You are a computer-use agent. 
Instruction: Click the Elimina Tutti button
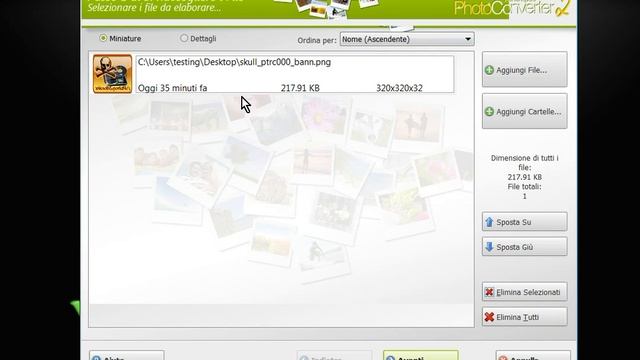click(524, 317)
